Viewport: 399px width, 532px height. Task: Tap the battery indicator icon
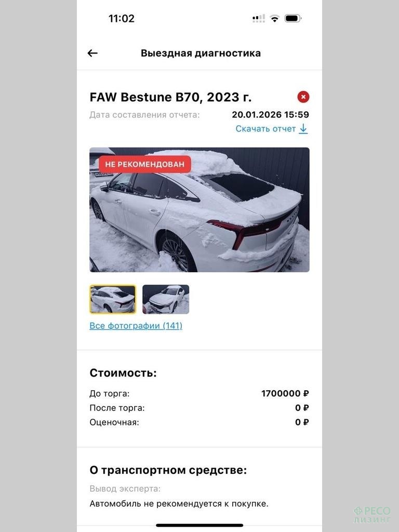click(293, 18)
